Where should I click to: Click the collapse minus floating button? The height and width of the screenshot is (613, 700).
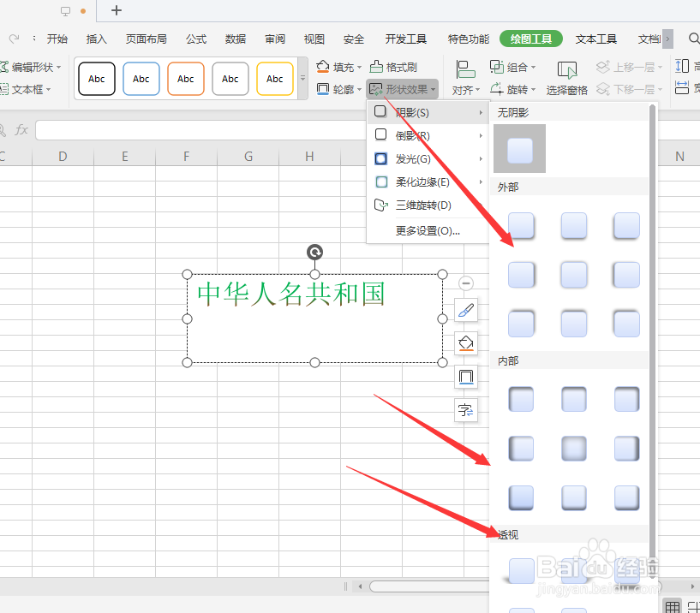pos(466,283)
